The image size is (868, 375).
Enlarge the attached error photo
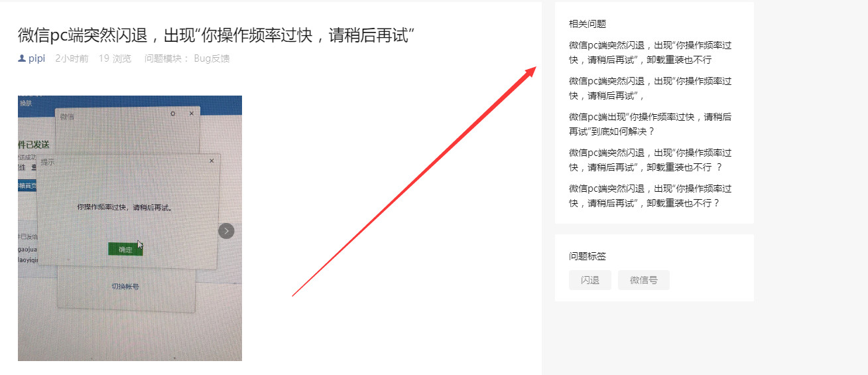130,228
